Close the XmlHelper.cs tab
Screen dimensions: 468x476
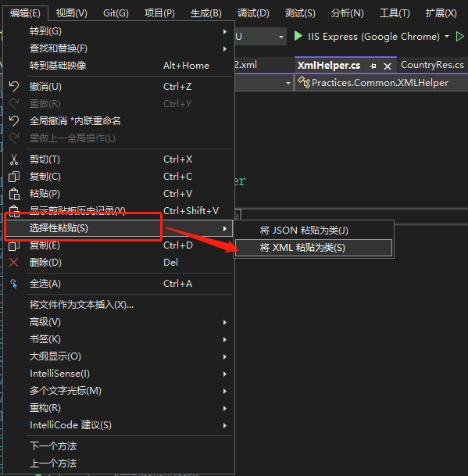(388, 66)
